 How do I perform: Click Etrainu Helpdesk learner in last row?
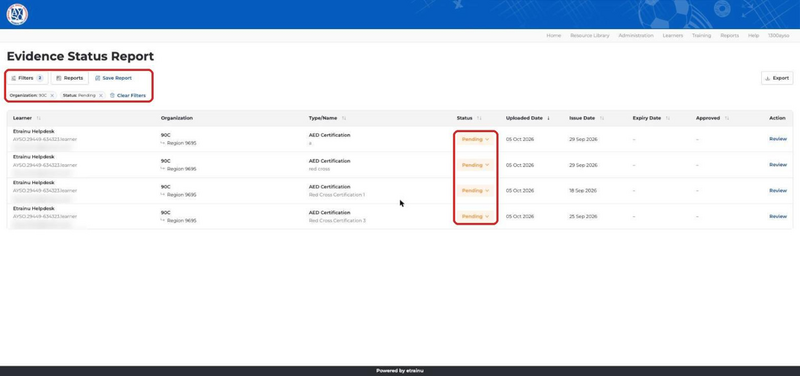[x=33, y=209]
